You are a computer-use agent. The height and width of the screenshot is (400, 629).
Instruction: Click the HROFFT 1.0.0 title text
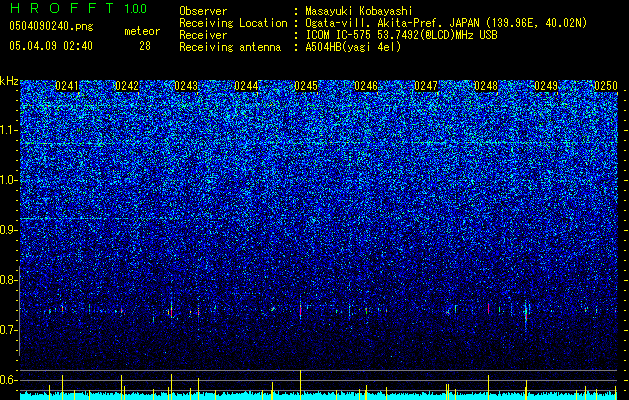78,8
